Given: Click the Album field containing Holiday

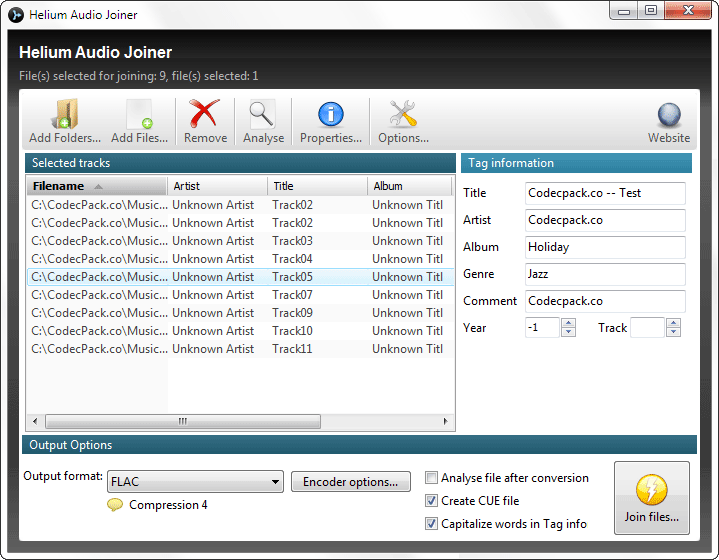Looking at the screenshot, I should click(605, 247).
